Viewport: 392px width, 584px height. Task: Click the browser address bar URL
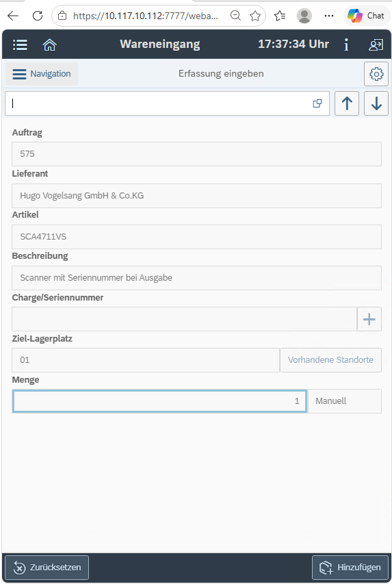pos(146,16)
